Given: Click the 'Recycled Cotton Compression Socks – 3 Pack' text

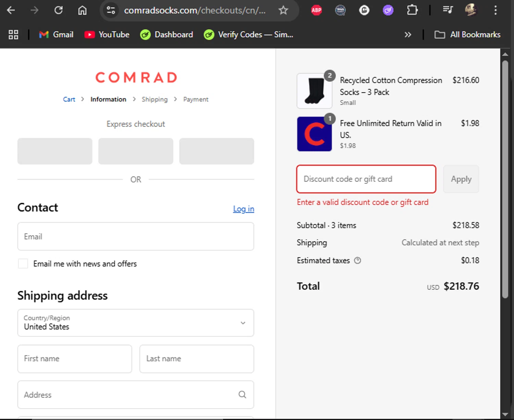Looking at the screenshot, I should [391, 86].
